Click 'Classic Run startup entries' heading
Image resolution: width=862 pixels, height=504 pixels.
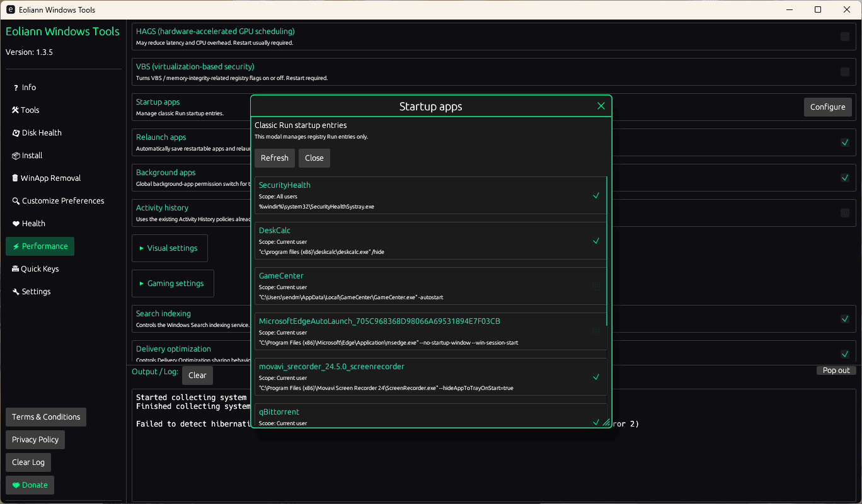tap(301, 125)
